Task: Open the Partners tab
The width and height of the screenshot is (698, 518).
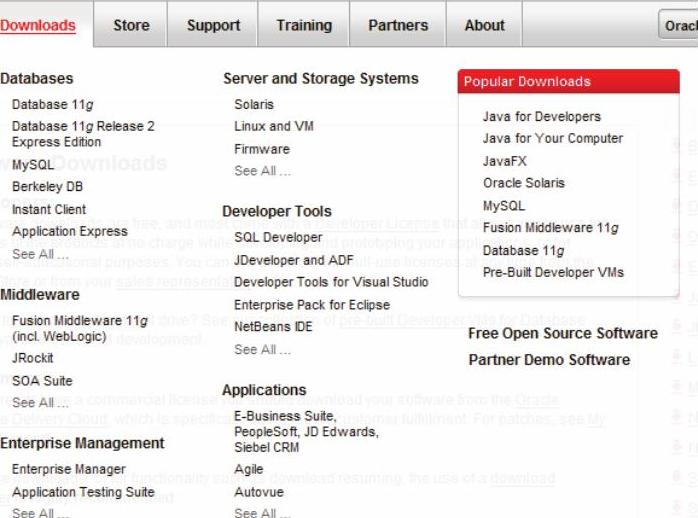Action: pyautogui.click(x=398, y=25)
